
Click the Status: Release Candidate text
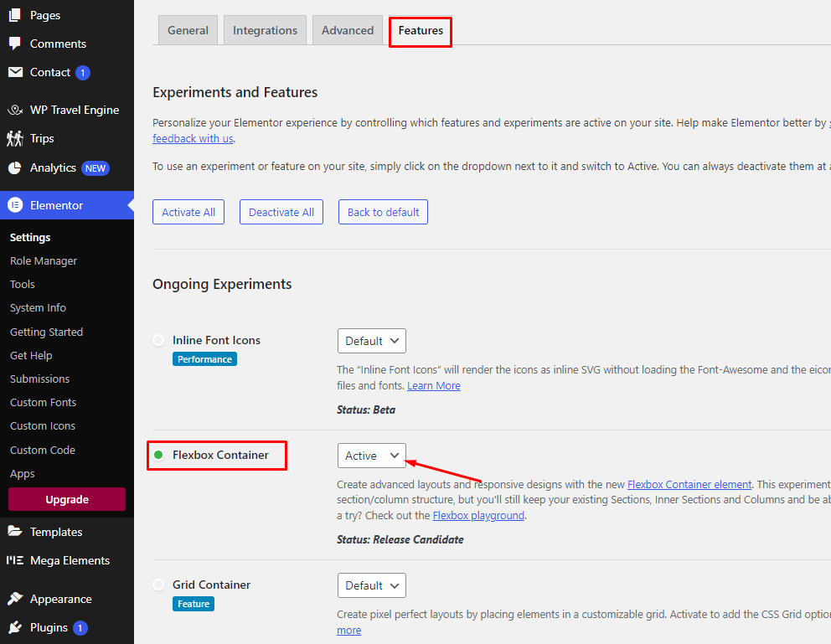pos(400,539)
